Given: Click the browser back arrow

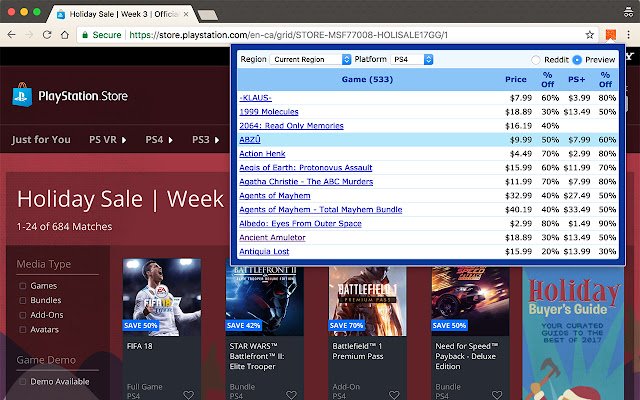Looking at the screenshot, I should (x=11, y=35).
